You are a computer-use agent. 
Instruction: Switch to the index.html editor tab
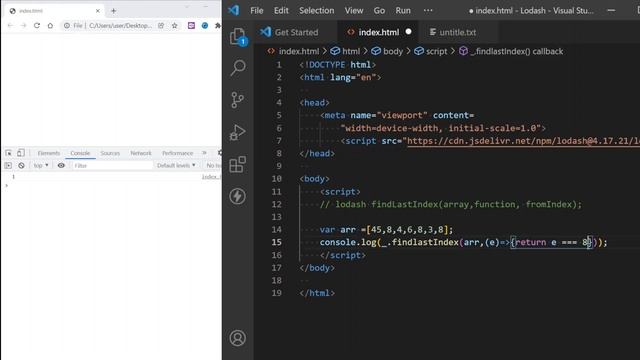pyautogui.click(x=378, y=32)
